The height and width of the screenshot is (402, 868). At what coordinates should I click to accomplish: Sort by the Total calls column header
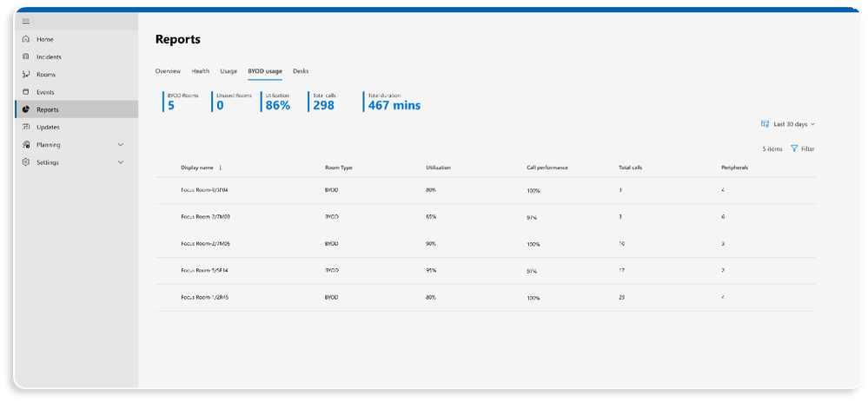(x=631, y=168)
